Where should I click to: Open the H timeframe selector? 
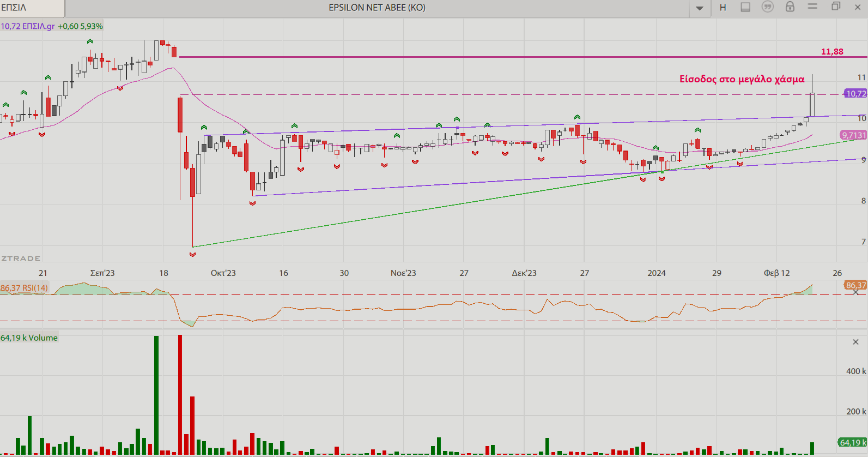coord(723,8)
